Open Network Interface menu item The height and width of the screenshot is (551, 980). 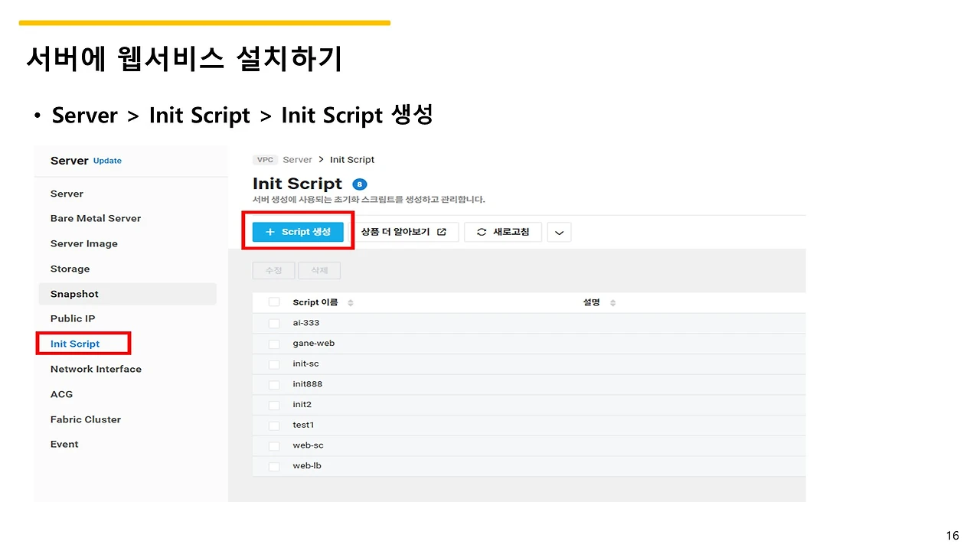(x=96, y=369)
